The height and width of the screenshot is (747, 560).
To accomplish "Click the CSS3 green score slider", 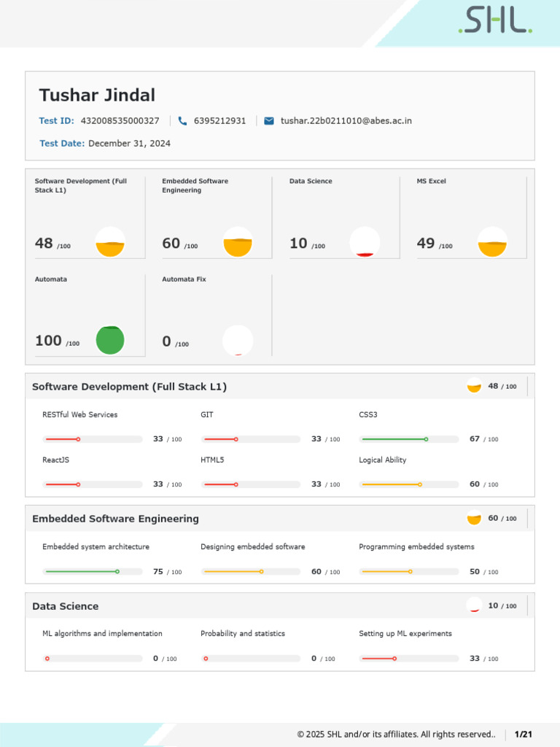I will (409, 439).
